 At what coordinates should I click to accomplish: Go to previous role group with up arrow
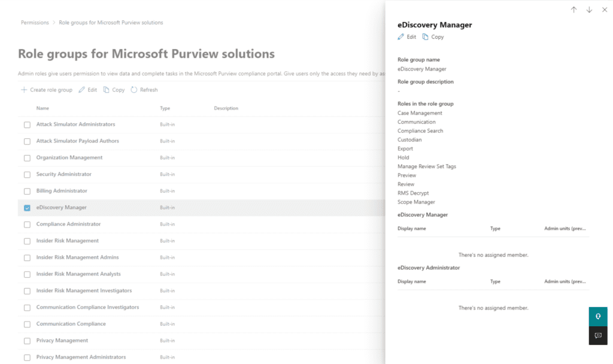573,10
